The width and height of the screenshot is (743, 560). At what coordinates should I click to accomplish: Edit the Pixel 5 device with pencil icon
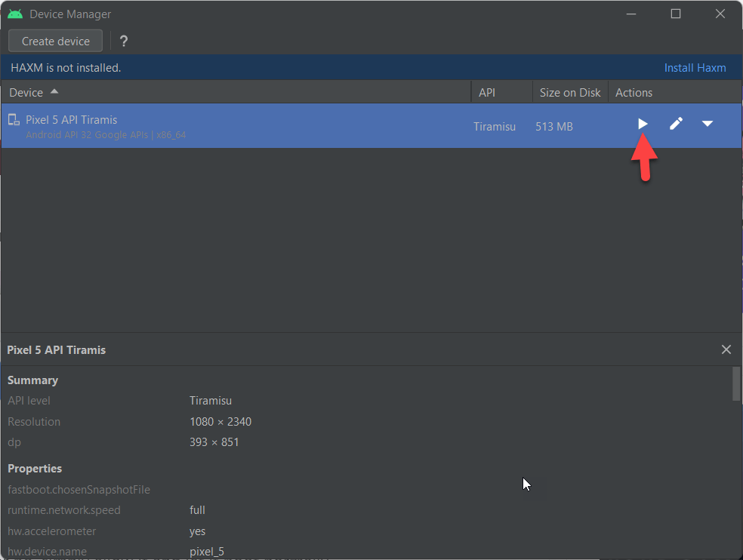click(x=676, y=124)
